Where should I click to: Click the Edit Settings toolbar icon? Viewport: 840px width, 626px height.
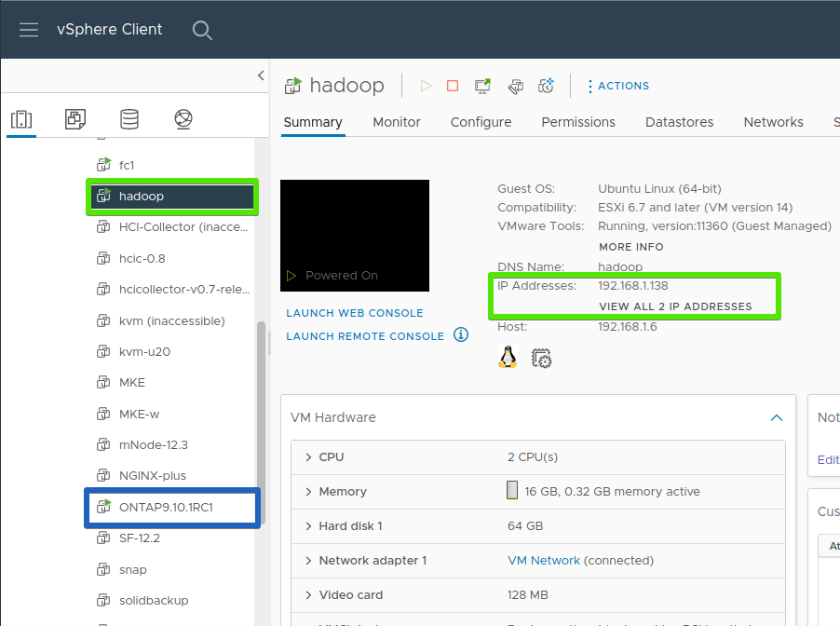(515, 86)
